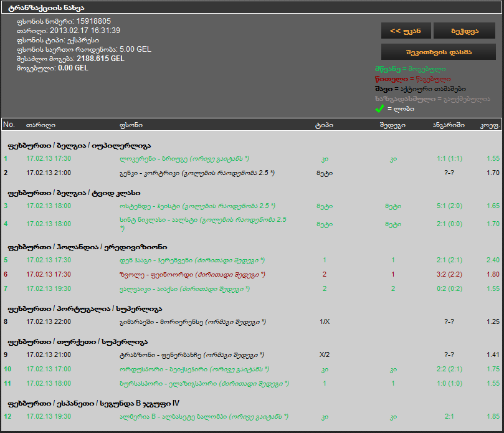Click the პორტუგალია / სუპერლიგა league heading
504x433 pixels.
coord(85,309)
